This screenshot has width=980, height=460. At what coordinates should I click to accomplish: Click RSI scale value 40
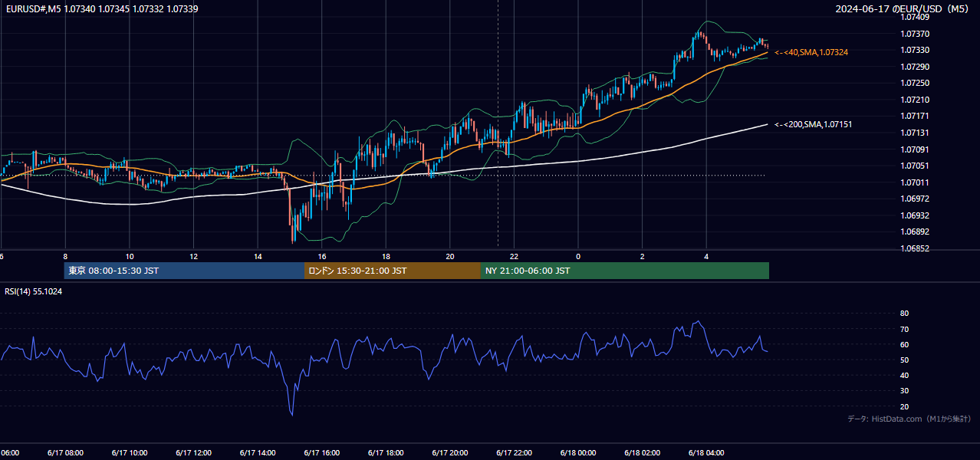[x=904, y=375]
